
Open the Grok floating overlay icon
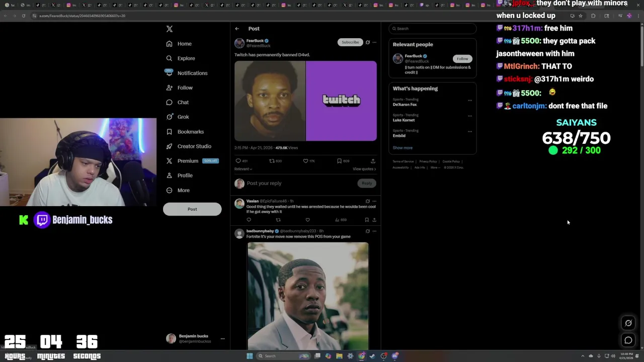(x=628, y=323)
